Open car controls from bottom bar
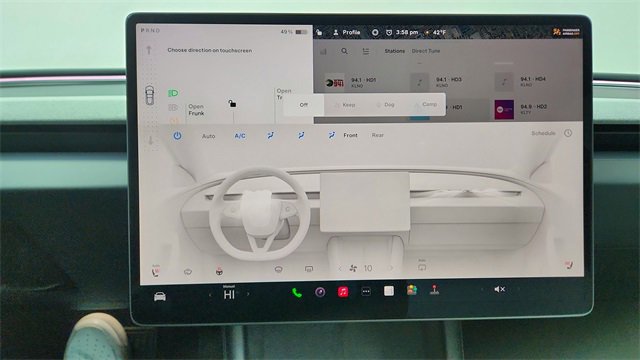The width and height of the screenshot is (640, 360). tap(160, 296)
